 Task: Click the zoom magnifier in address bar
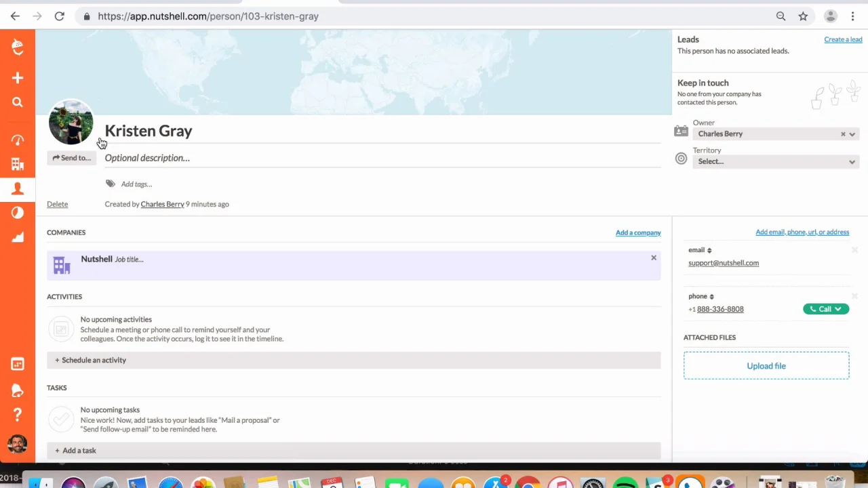pyautogui.click(x=781, y=16)
